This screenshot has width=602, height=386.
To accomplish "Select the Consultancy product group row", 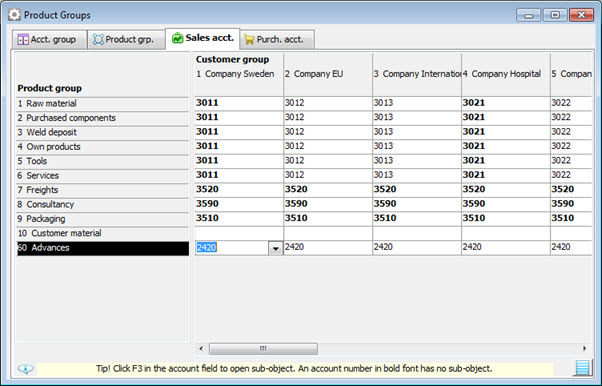I will click(x=103, y=204).
